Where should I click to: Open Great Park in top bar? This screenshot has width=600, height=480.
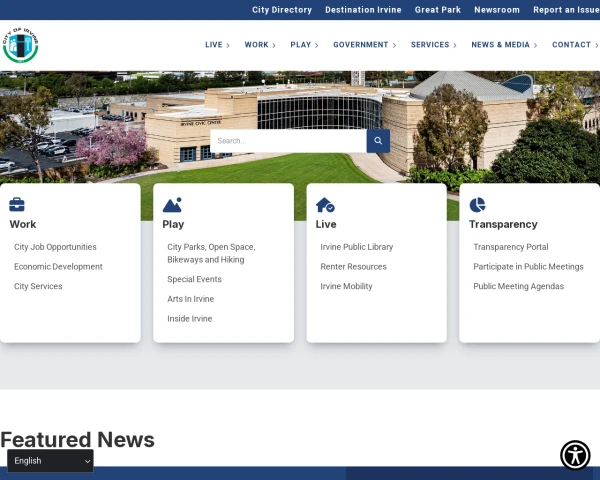point(438,10)
